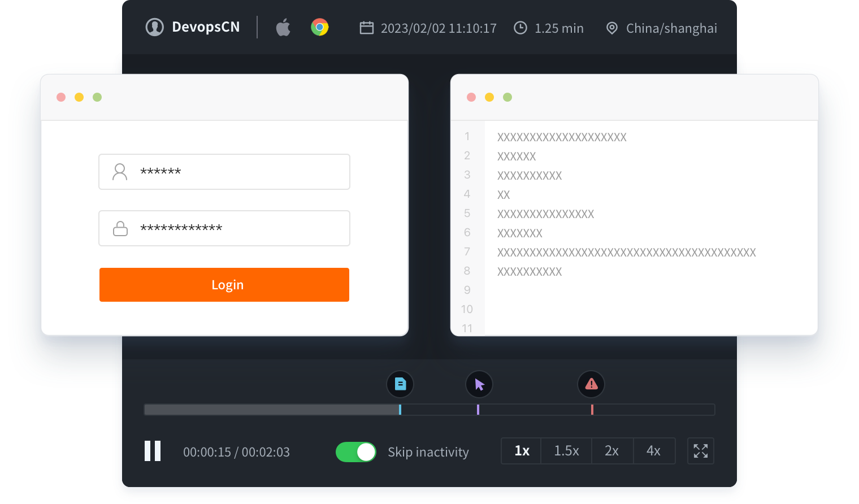The height and width of the screenshot is (504, 859).
Task: Click the purple cursor click event icon
Action: point(479,384)
